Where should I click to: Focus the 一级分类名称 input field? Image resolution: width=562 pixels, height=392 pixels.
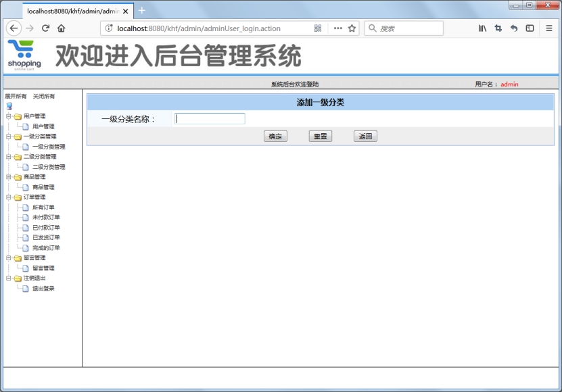point(210,119)
